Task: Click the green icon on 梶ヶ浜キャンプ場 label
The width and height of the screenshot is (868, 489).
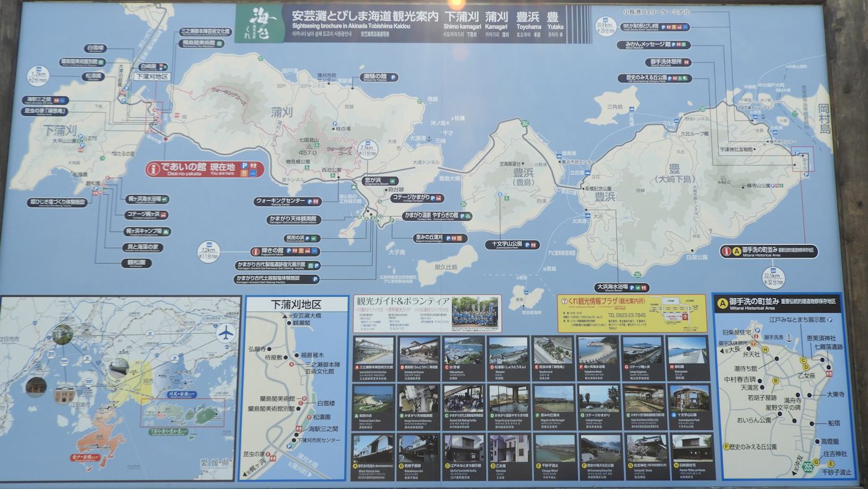Action: [165, 231]
